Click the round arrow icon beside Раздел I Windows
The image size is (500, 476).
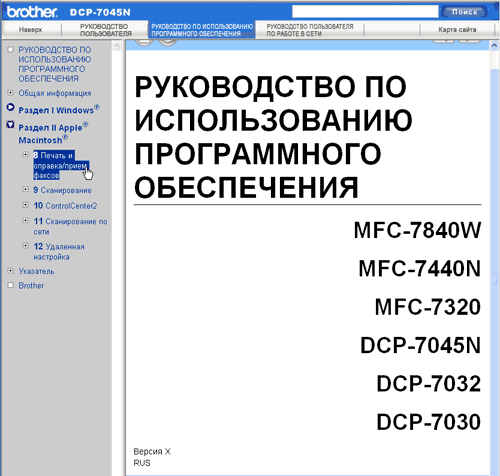10,107
